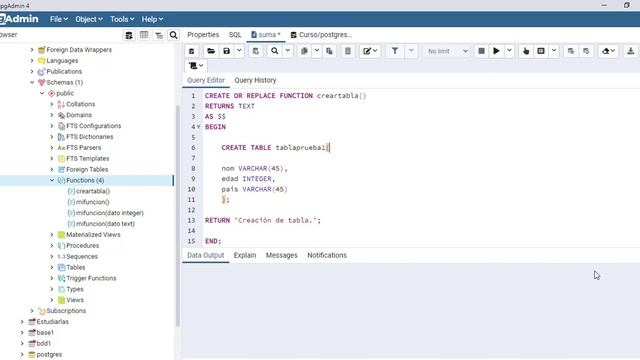Viewport: 640px width, 360px height.
Task: Place cursor on RETURN line 13 in editor
Action: coord(263,220)
